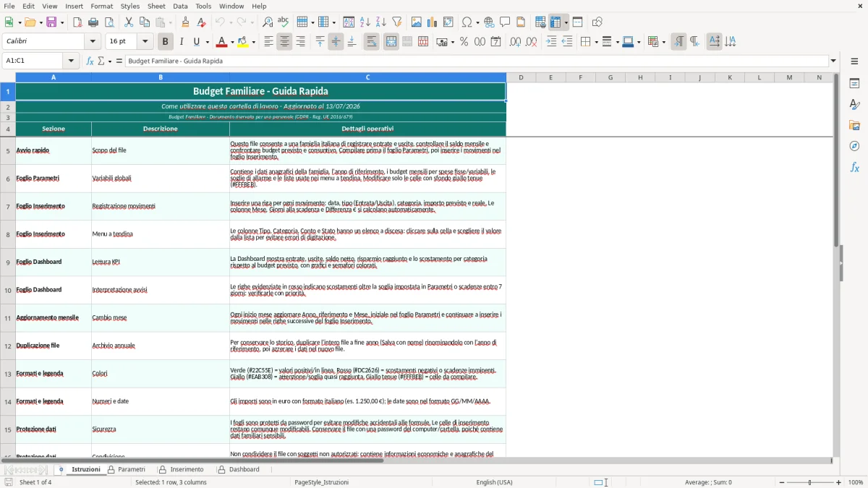
Task: Toggle Bold formatting
Action: point(165,42)
